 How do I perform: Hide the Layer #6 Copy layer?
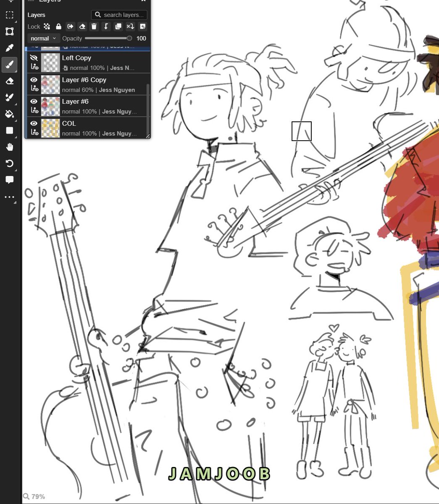[x=34, y=80]
